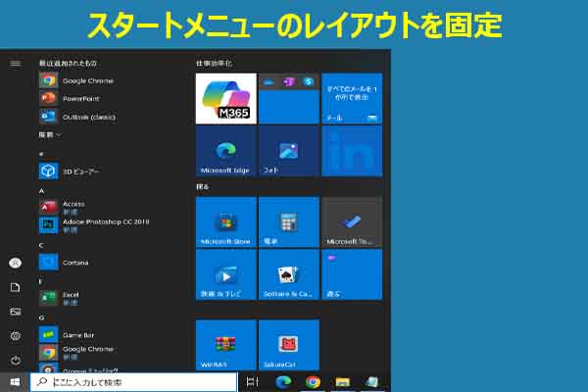Click the power icon in sidebar
The image size is (588, 392).
pyautogui.click(x=15, y=359)
